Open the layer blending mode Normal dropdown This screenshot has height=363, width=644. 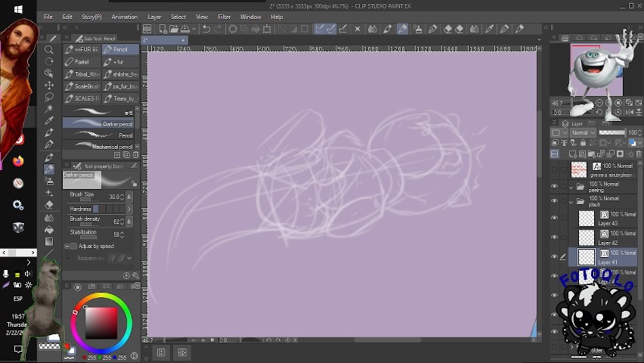point(584,132)
